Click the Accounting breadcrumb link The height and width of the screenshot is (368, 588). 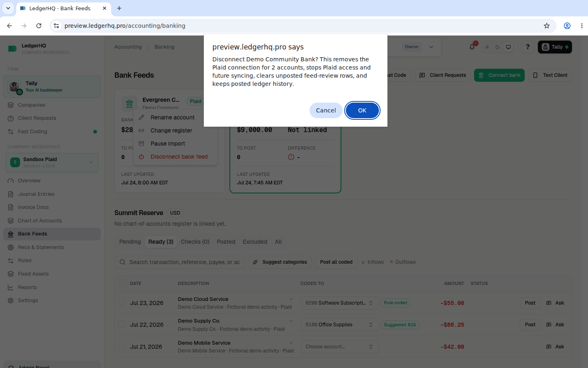128,47
